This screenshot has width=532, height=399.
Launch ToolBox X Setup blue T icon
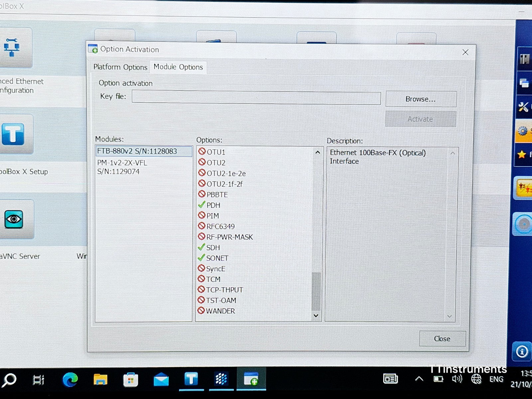(x=14, y=134)
